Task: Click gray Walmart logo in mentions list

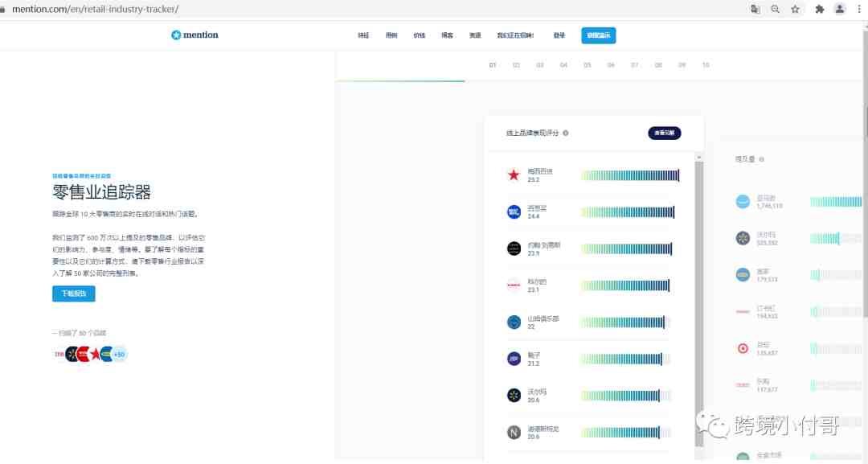Action: (743, 238)
